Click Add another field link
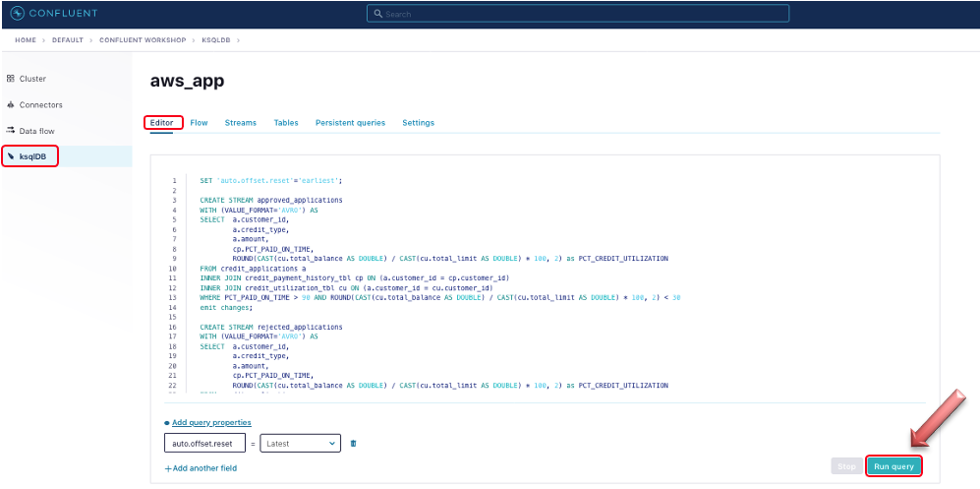The width and height of the screenshot is (980, 489). pyautogui.click(x=201, y=467)
